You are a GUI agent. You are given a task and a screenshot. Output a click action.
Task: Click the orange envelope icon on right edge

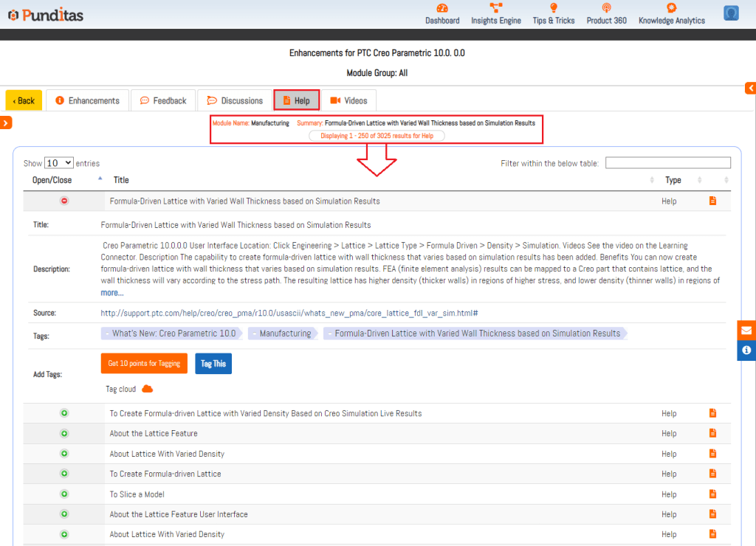(x=746, y=330)
